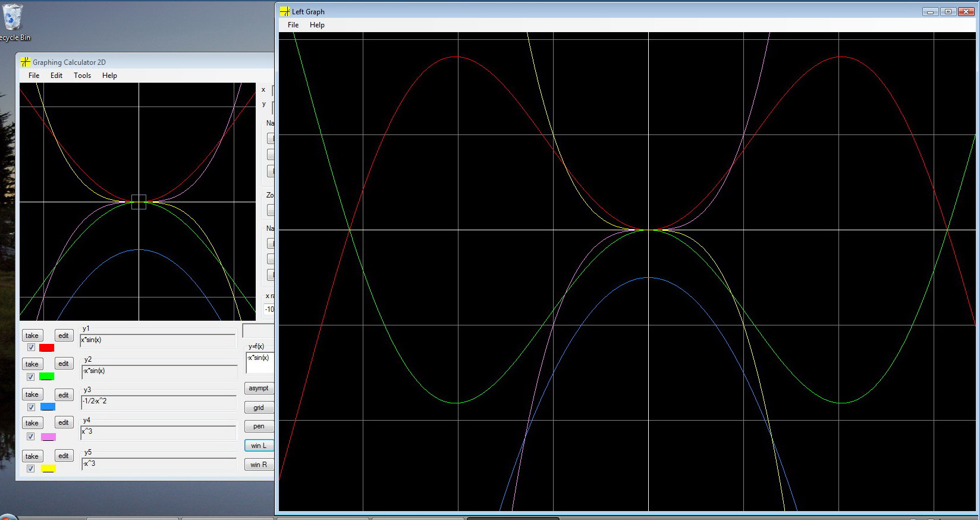Open File menu in Graphing Calculator 2D
This screenshot has width=980, height=520.
pos(34,76)
